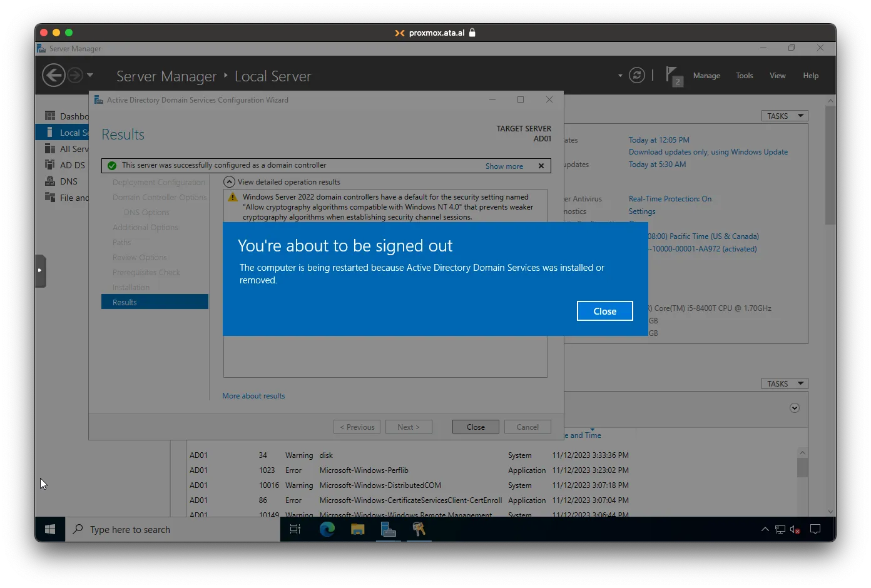Click the wizard's Close button at the bottom
Image resolution: width=871 pixels, height=588 pixels.
coord(476,427)
